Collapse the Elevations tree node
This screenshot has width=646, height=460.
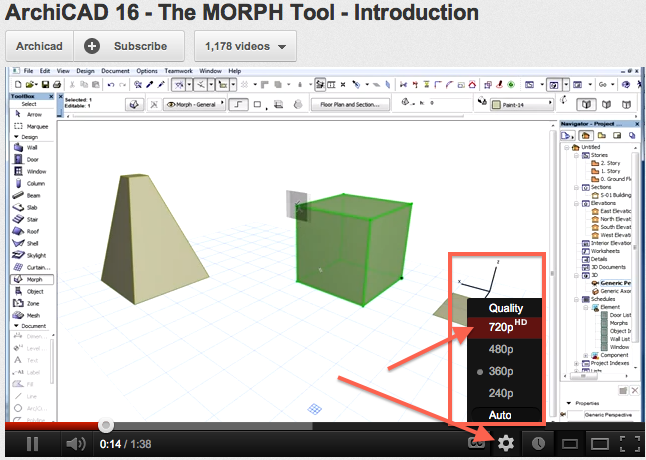(578, 203)
